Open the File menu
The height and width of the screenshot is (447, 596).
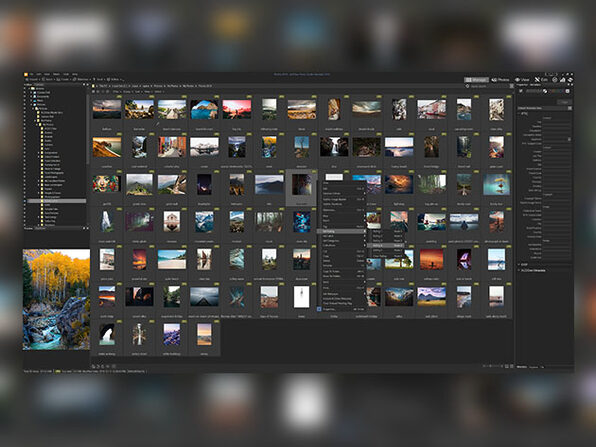click(x=32, y=74)
